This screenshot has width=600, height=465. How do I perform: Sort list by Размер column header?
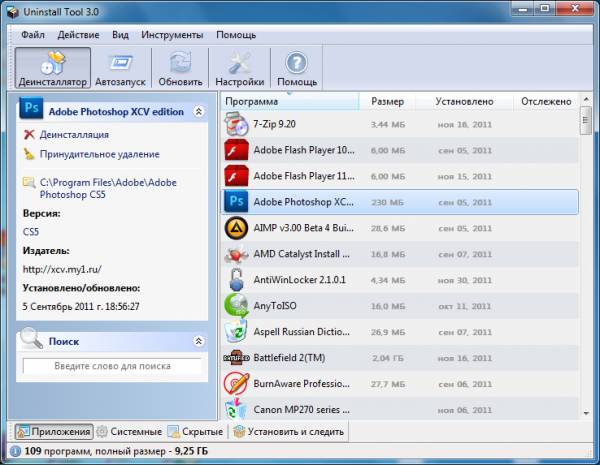tap(387, 101)
